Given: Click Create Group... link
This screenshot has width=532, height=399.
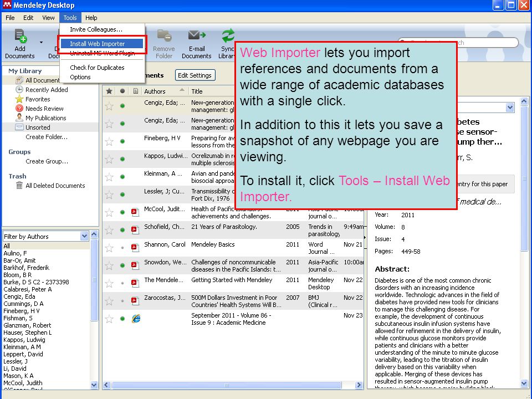Looking at the screenshot, I should coord(47,161).
